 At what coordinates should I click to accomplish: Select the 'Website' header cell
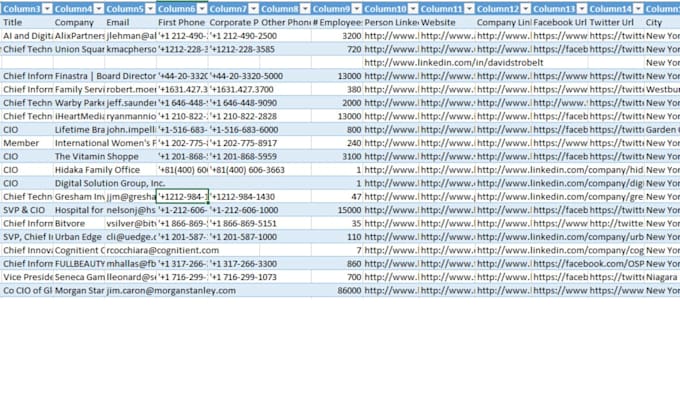tap(447, 22)
